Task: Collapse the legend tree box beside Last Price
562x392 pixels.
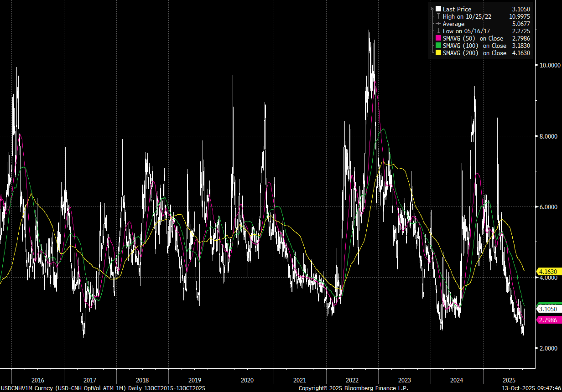Action: (x=432, y=9)
